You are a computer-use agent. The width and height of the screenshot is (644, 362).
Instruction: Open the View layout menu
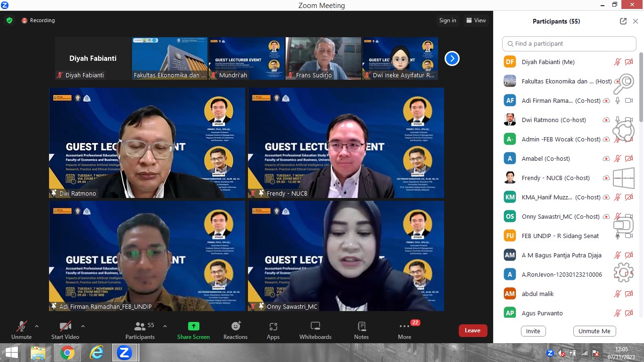[x=476, y=20]
